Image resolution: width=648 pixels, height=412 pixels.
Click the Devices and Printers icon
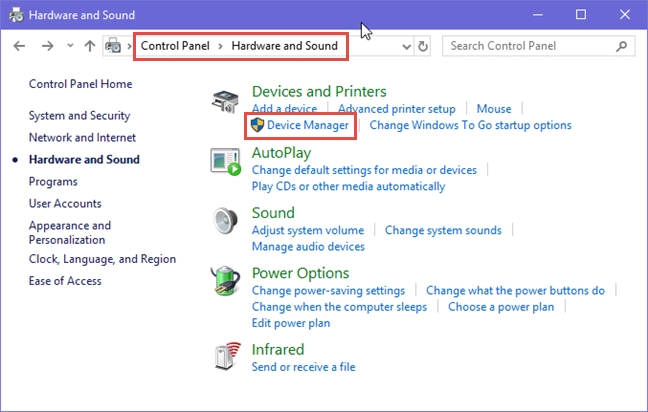[225, 102]
